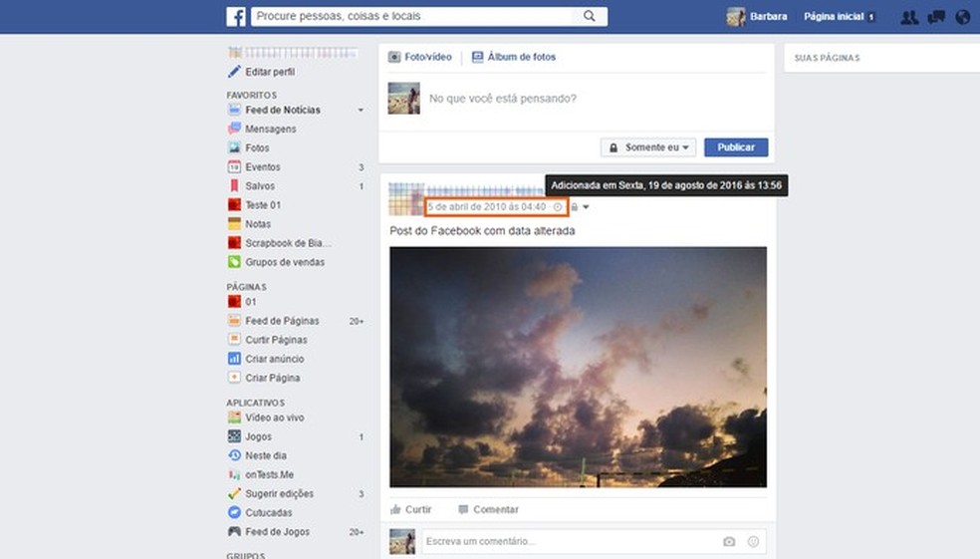Screen dimensions: 980x559
Task: Select the Álbum de fotos tab
Action: click(514, 57)
